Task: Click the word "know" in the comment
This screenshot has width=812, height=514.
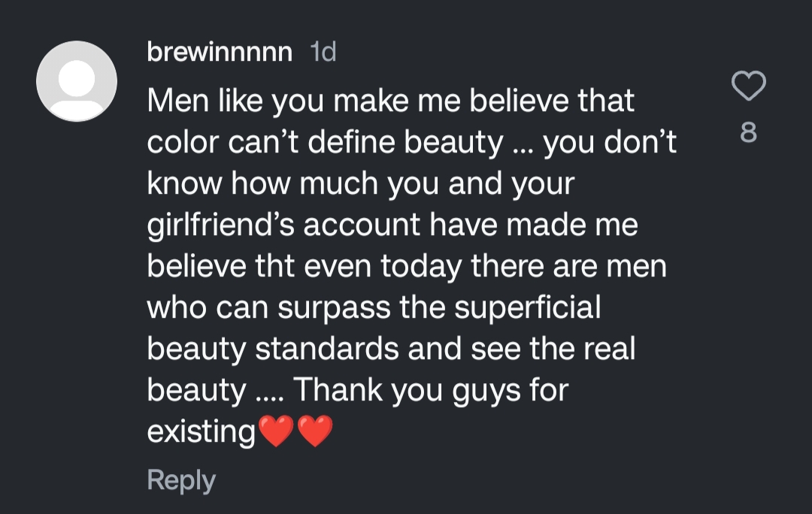Action: point(186,184)
